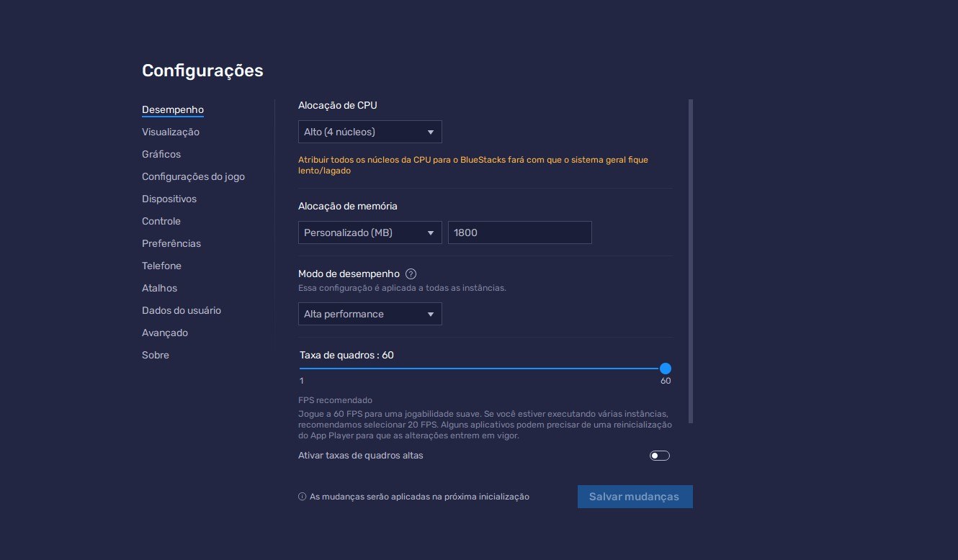Click the Salvar mudanças button
958x560 pixels.
click(x=635, y=497)
